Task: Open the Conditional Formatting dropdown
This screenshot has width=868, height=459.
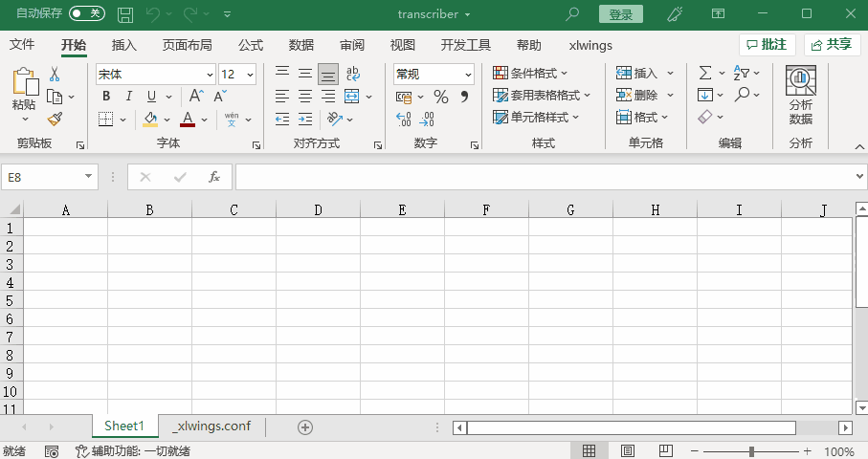Action: click(530, 74)
